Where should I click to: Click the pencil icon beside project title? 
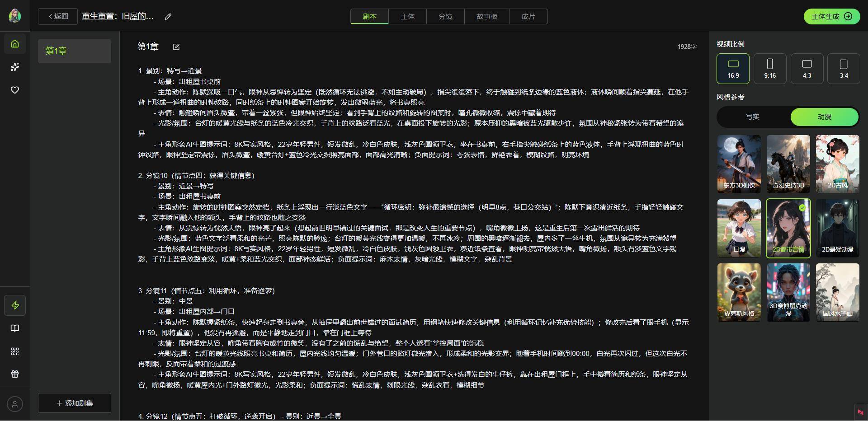168,17
